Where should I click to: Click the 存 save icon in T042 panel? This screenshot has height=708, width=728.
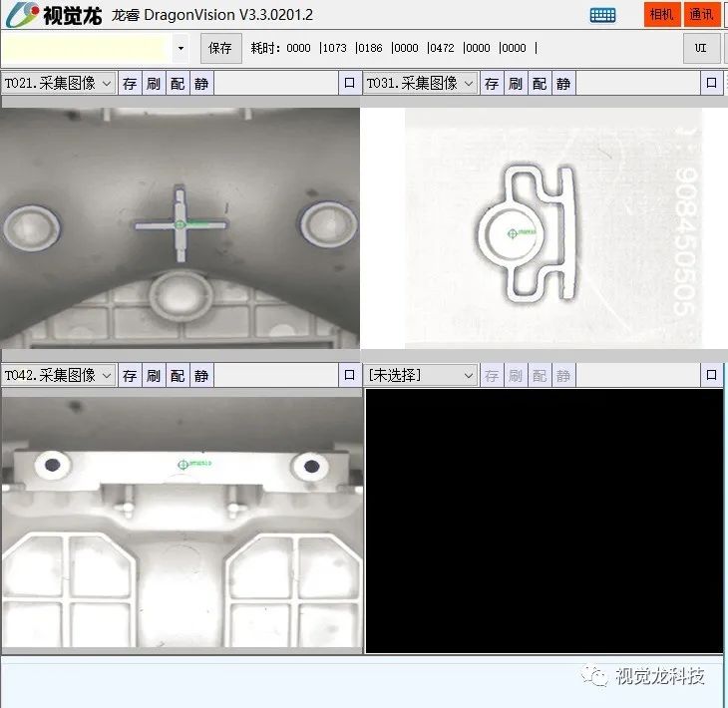130,376
